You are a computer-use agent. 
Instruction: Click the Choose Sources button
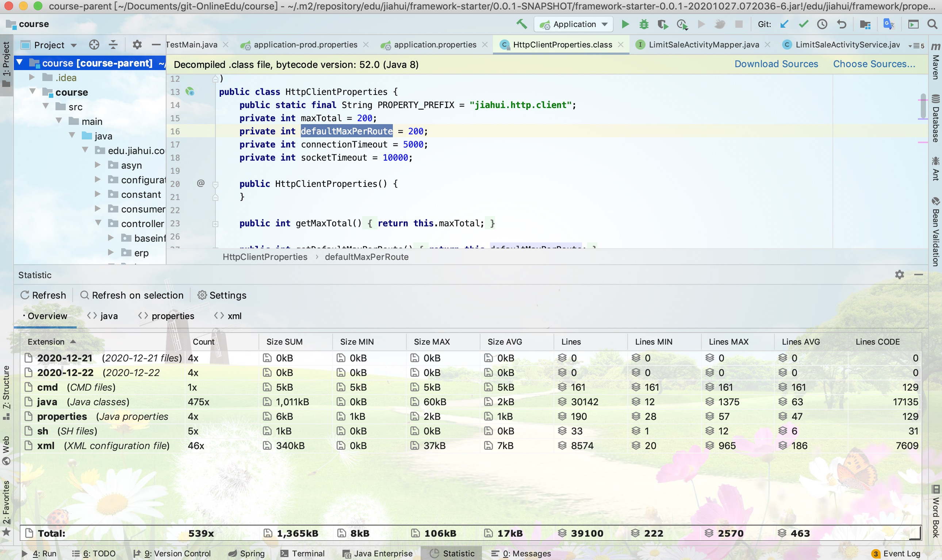pyautogui.click(x=873, y=64)
